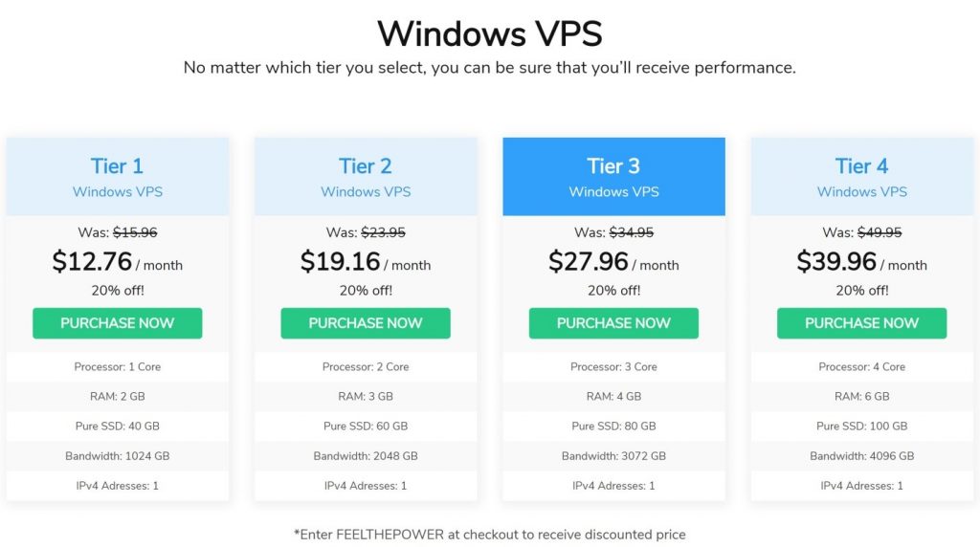Image resolution: width=980 pixels, height=547 pixels.
Task: Select the Tier 1 header card
Action: [118, 177]
